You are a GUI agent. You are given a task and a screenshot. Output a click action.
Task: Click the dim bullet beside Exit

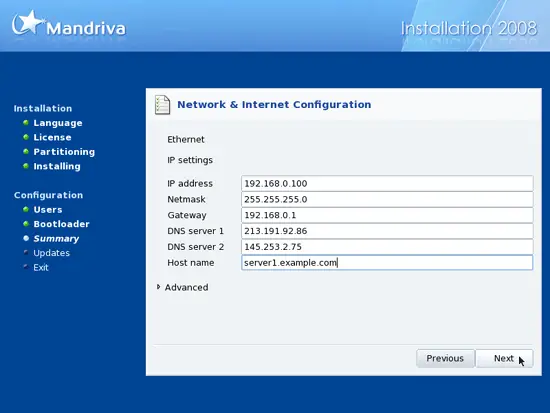point(26,266)
